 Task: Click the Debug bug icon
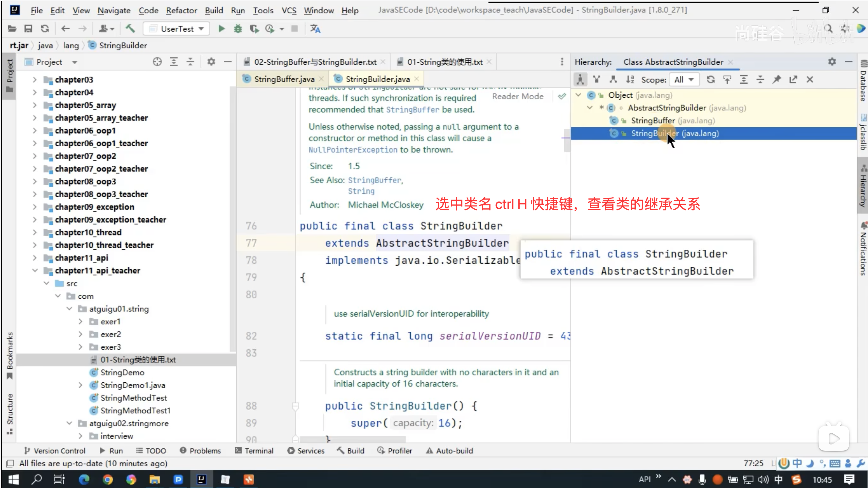[x=238, y=29]
